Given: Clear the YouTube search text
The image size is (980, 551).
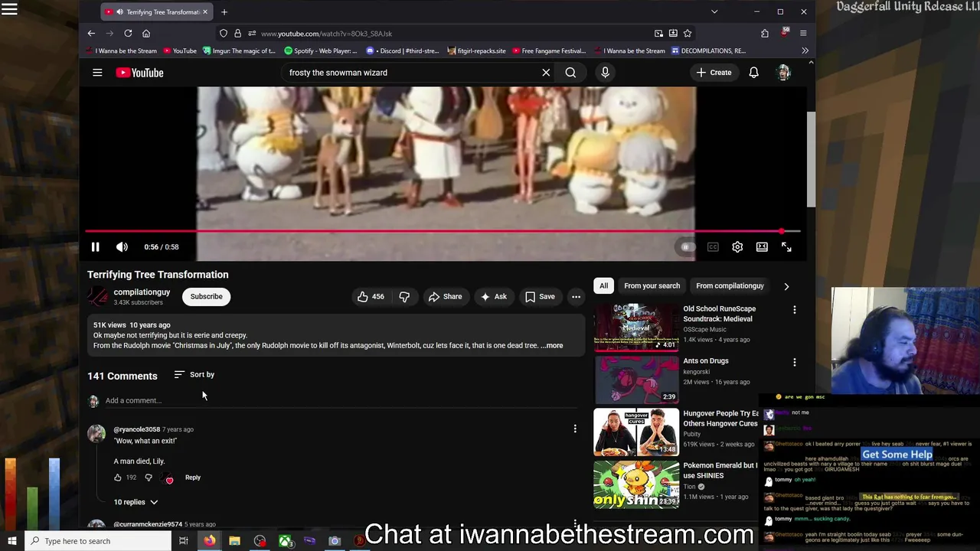Looking at the screenshot, I should [546, 73].
